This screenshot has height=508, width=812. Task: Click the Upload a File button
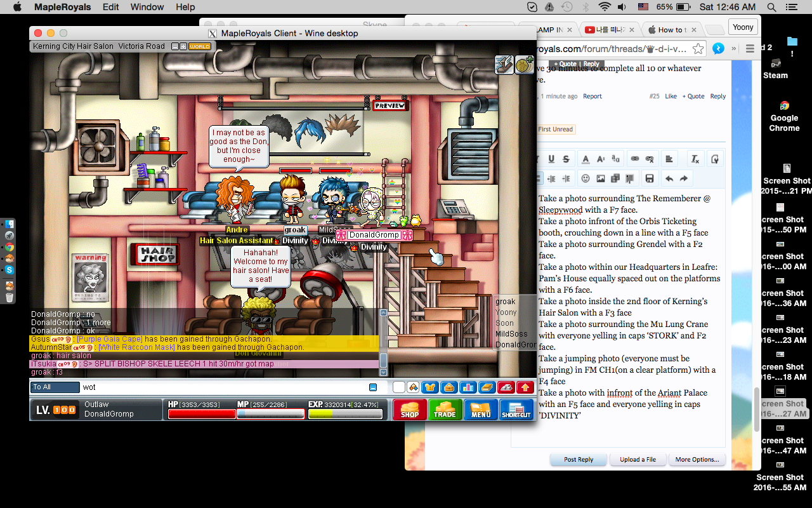[638, 459]
